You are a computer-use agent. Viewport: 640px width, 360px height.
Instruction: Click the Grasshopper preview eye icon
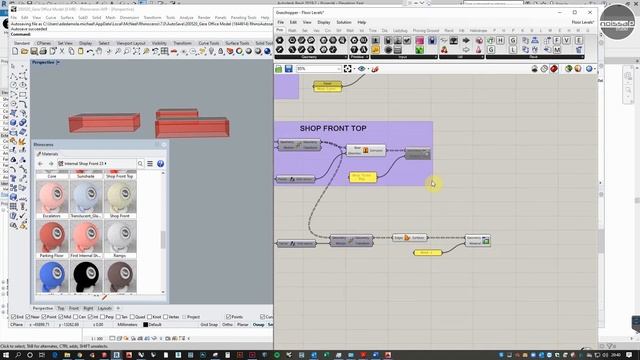(361, 69)
